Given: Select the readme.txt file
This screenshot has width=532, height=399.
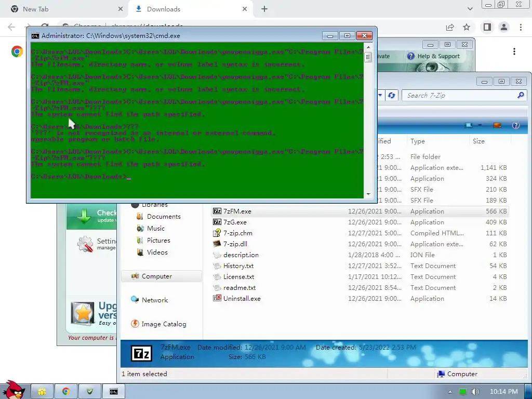Looking at the screenshot, I should pyautogui.click(x=239, y=287).
